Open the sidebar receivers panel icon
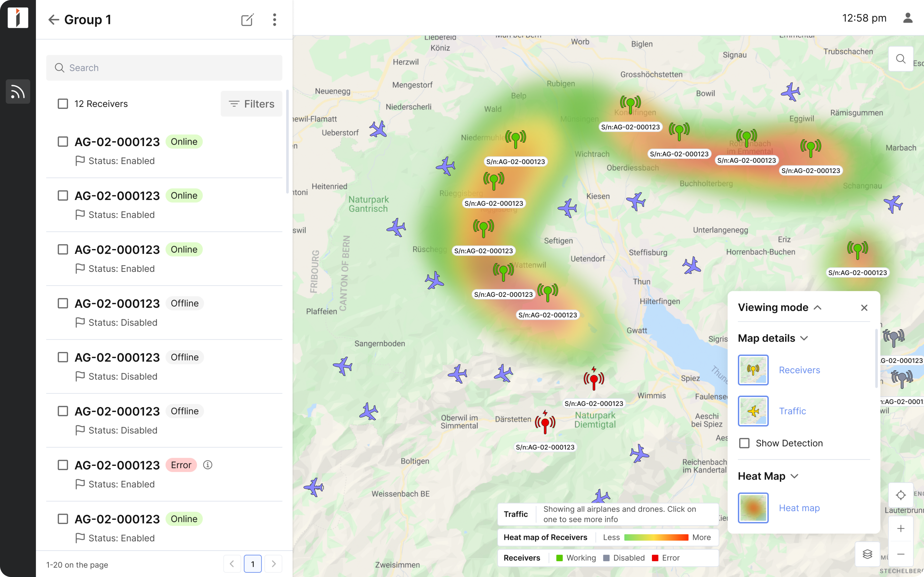The image size is (924, 577). [x=18, y=92]
